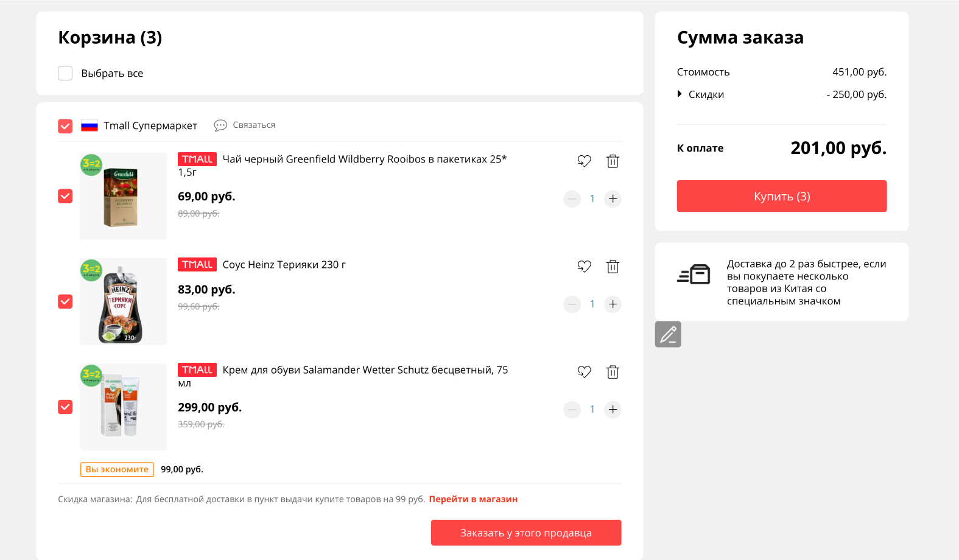Click TMALL badge on Heinz sauce row
The width and height of the screenshot is (959, 560).
pos(197,264)
